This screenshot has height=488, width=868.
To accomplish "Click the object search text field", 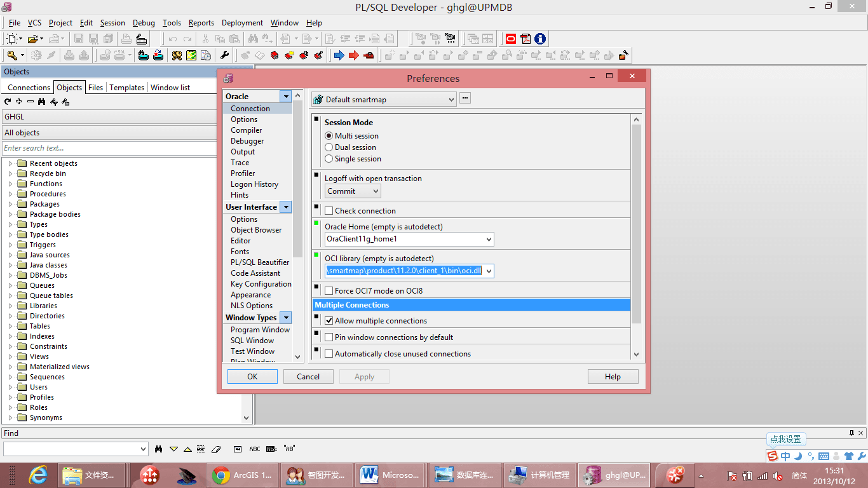I will pos(109,148).
